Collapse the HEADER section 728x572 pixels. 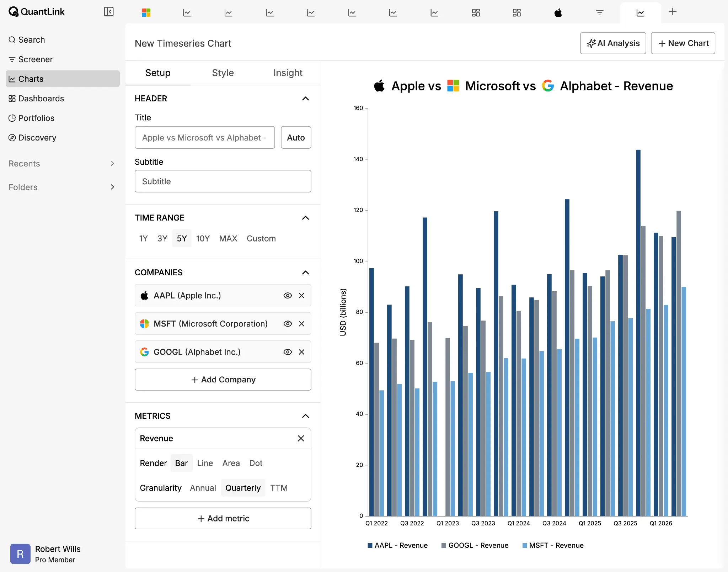pyautogui.click(x=305, y=99)
